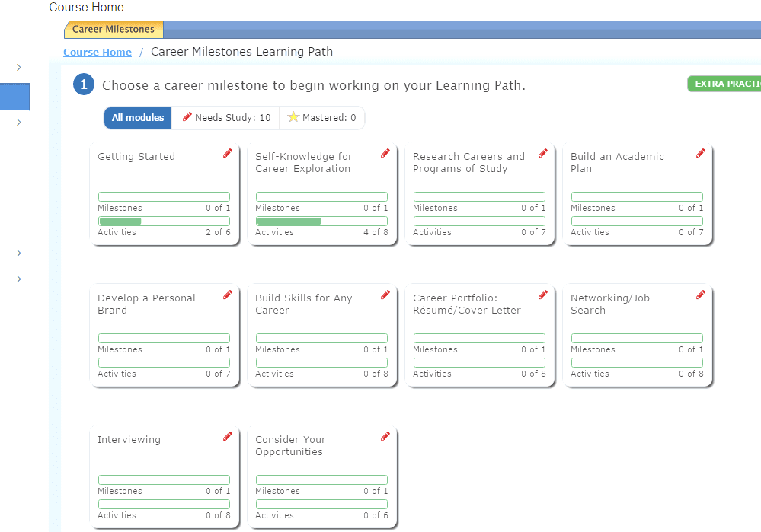Select the edit pencil on Interviewing card

[227, 436]
